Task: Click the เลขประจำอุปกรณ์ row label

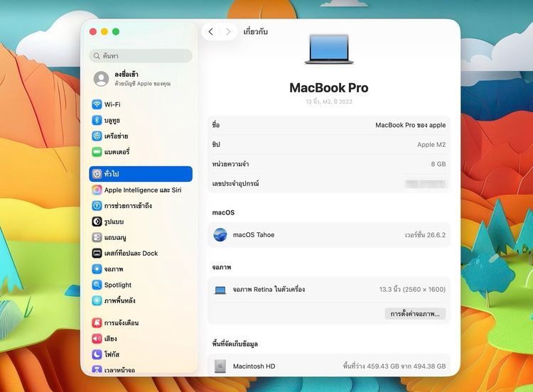Action: point(235,184)
